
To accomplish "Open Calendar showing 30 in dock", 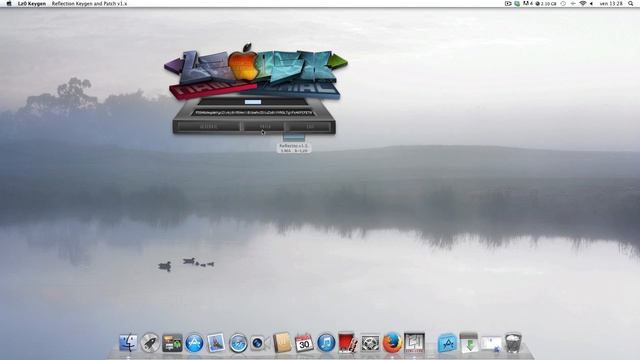I will coord(304,343).
